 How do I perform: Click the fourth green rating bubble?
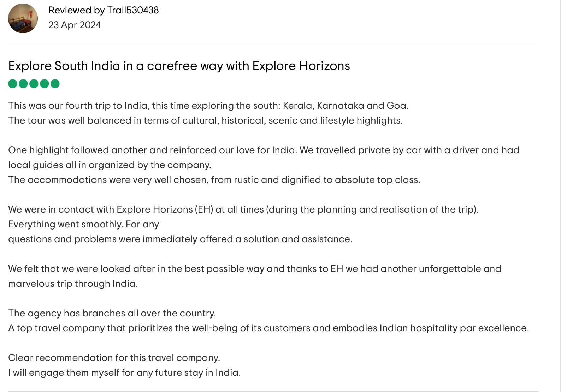tap(45, 84)
